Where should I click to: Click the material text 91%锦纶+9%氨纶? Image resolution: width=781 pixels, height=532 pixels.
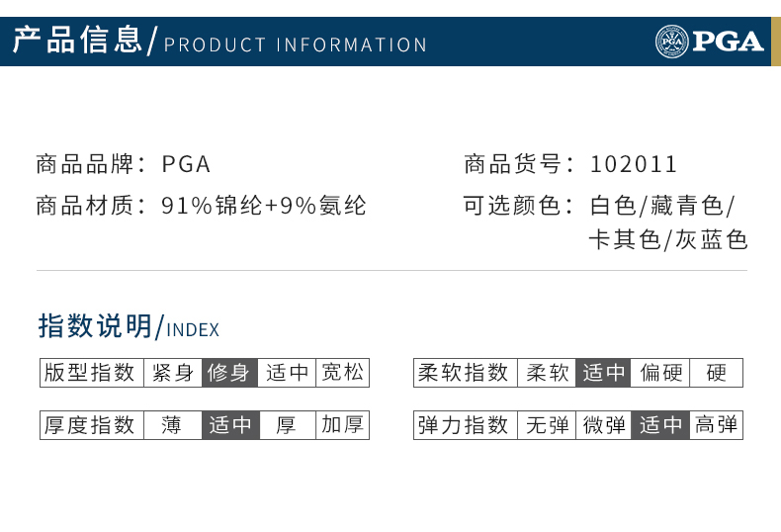pyautogui.click(x=264, y=206)
